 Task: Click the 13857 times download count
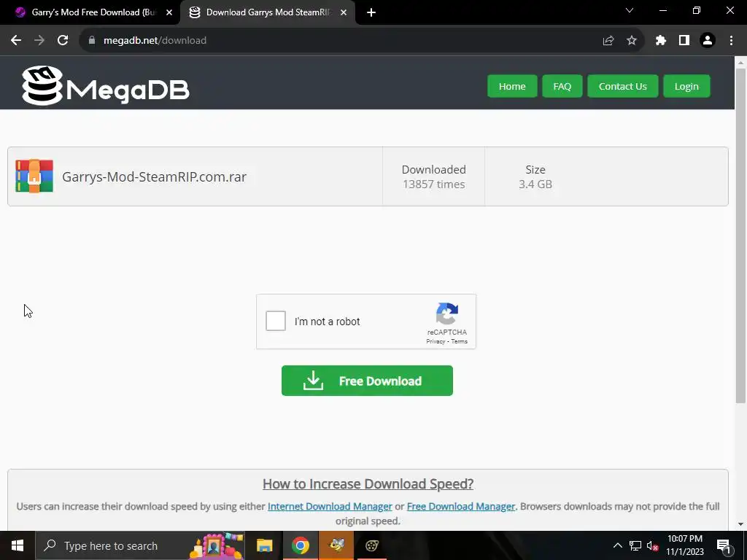[x=433, y=184]
